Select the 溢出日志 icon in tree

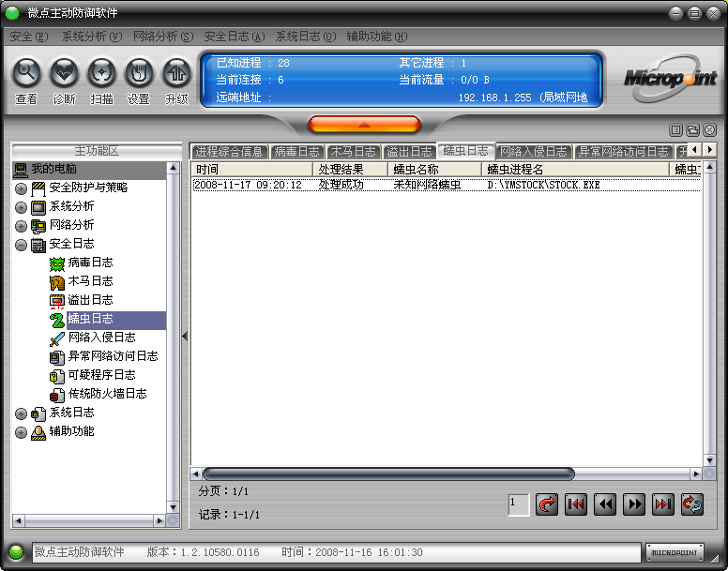click(57, 301)
